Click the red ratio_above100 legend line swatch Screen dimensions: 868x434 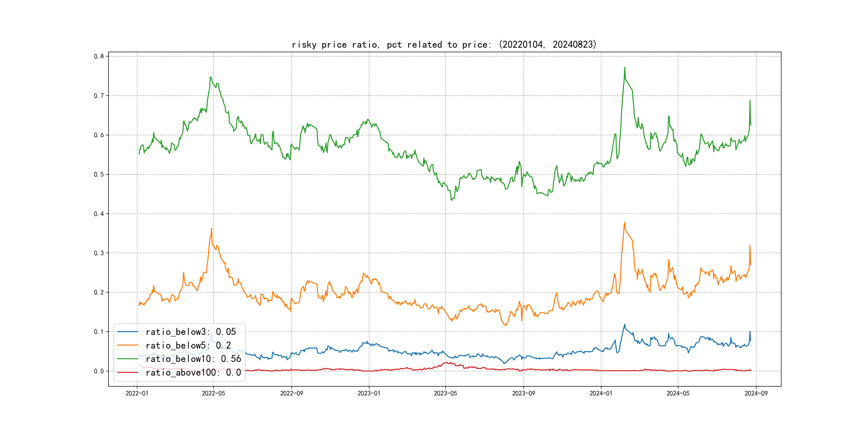pyautogui.click(x=127, y=372)
